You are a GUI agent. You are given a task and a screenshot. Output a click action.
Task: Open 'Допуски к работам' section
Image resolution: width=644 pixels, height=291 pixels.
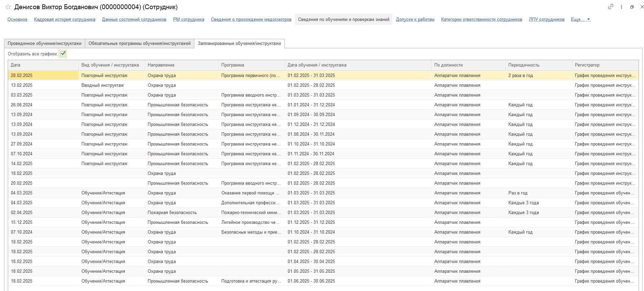pyautogui.click(x=415, y=20)
